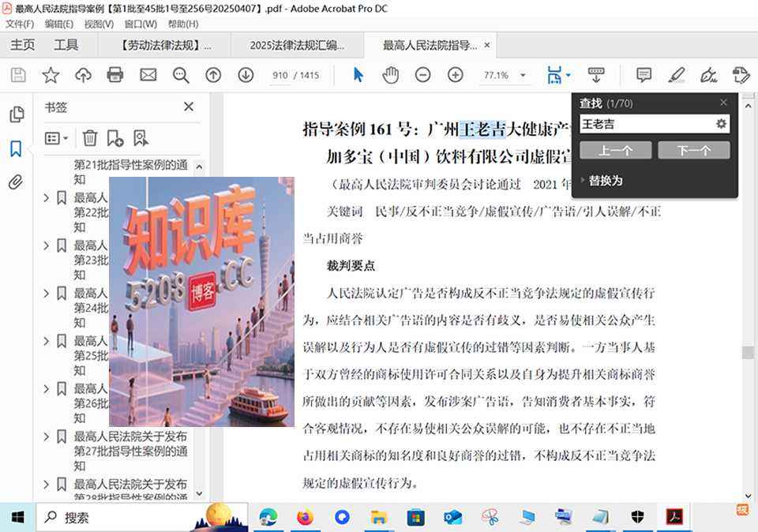Activate the selection arrow tool
Viewport: 758px width, 532px height.
click(358, 75)
